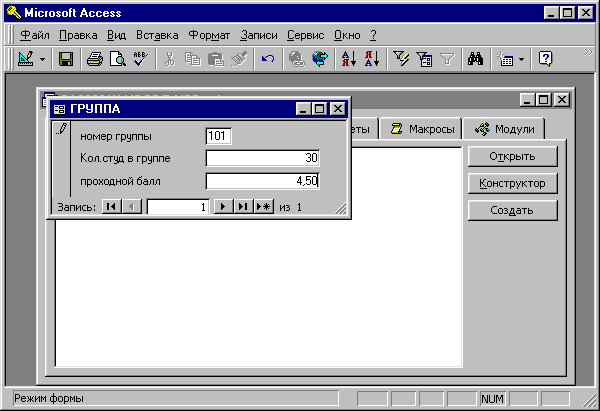Click the Print Preview icon
Viewport: 600px width, 411px height.
tap(118, 59)
